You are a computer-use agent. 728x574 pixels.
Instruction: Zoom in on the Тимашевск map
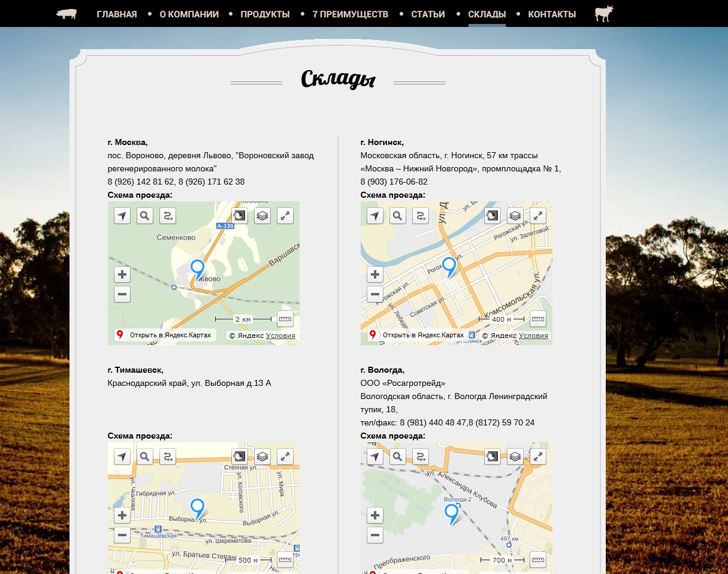(122, 515)
